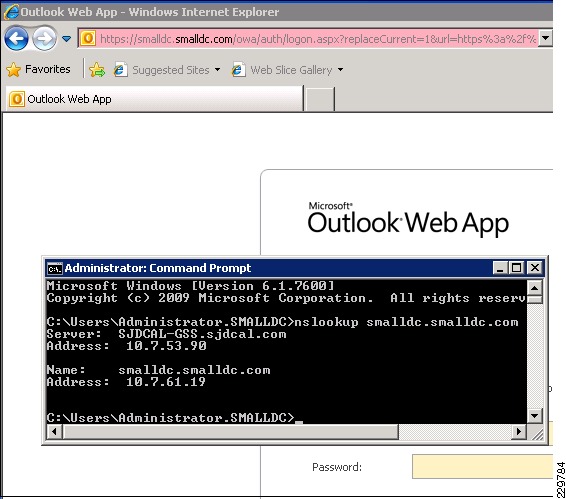Viewport: 566px width, 499px height.
Task: Click the Command Prompt horizontal scrollbar thumb
Action: (230, 431)
